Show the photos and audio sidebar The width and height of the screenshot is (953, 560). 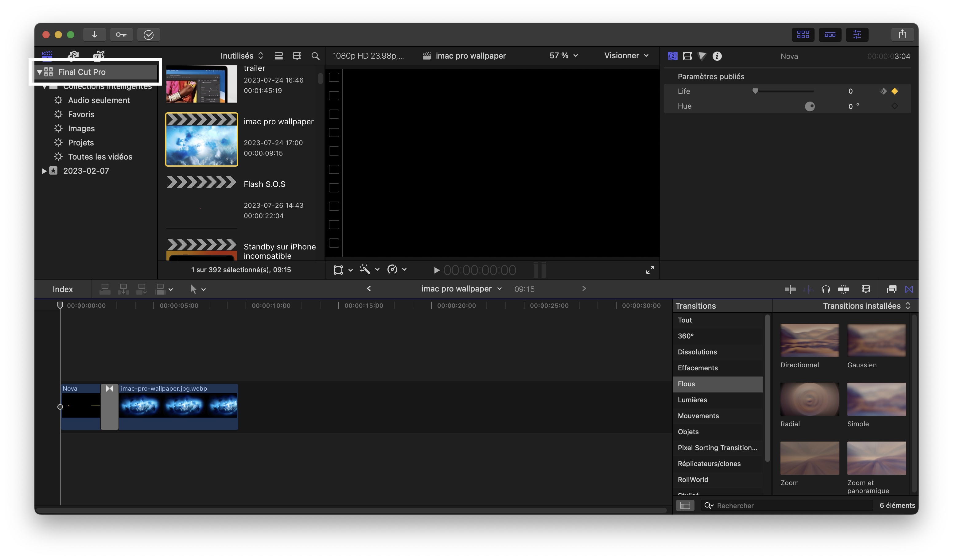[73, 56]
